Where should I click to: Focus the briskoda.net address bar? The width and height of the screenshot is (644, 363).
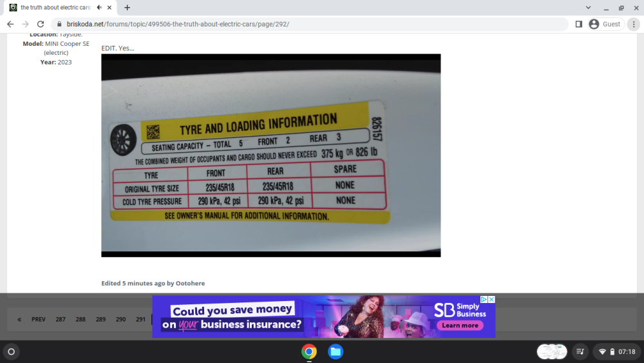tap(310, 25)
